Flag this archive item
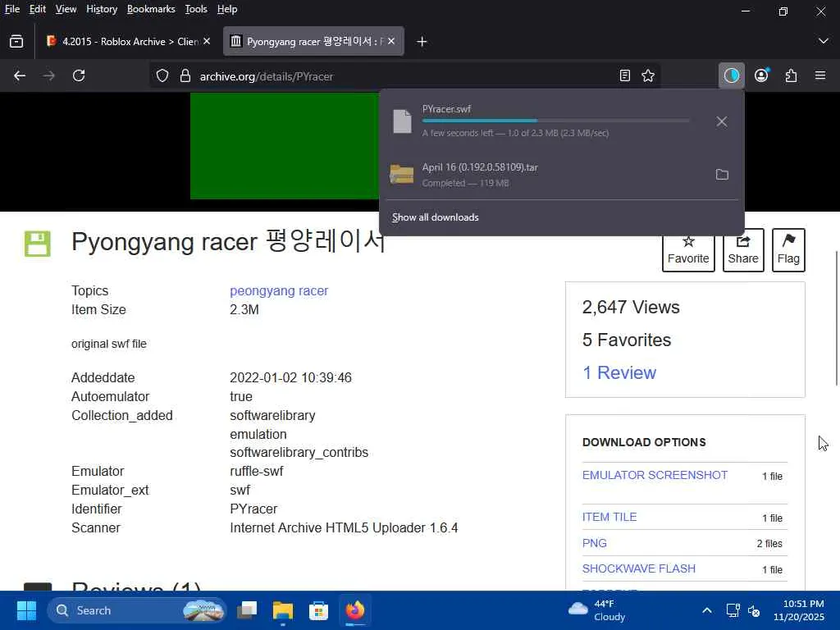 tap(788, 250)
